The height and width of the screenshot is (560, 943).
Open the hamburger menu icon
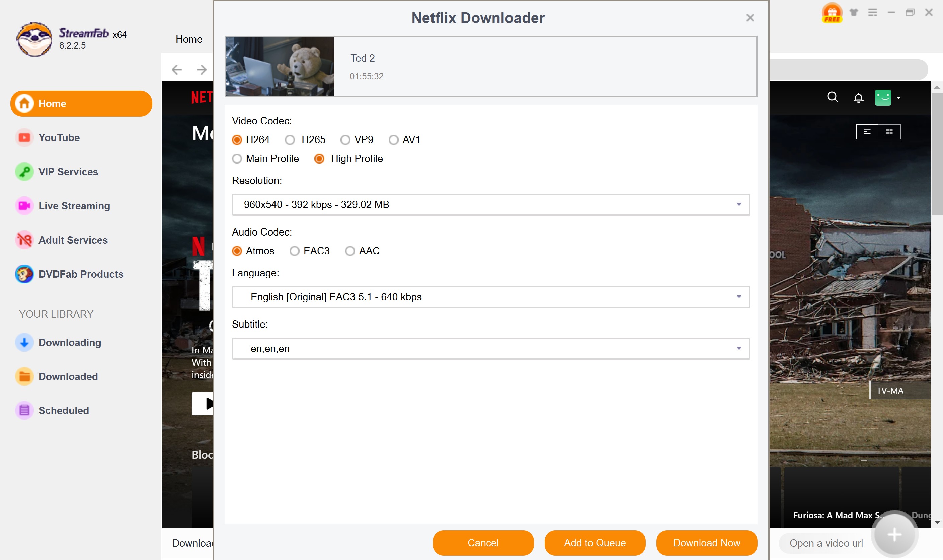pos(872,12)
